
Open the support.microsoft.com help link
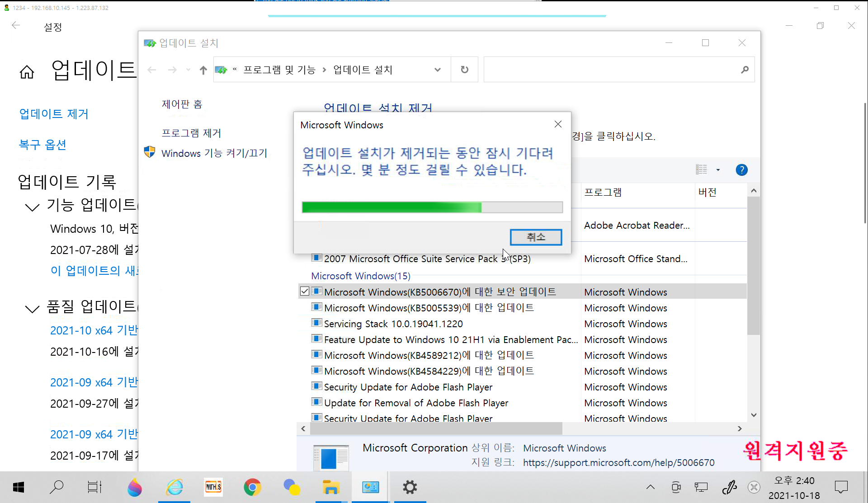pyautogui.click(x=618, y=462)
